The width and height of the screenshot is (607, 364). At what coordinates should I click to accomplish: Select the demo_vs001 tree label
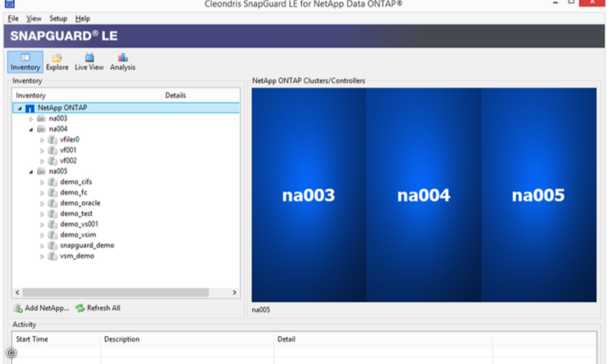click(x=79, y=224)
